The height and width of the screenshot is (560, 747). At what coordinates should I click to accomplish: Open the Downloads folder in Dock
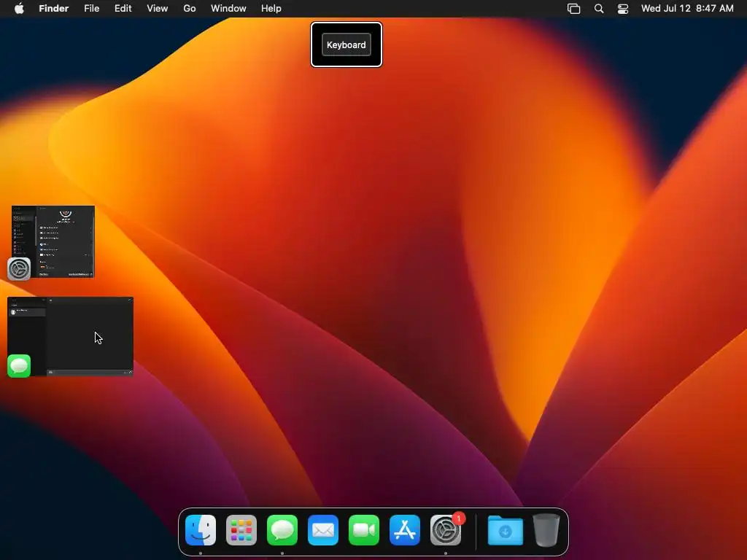tap(506, 530)
